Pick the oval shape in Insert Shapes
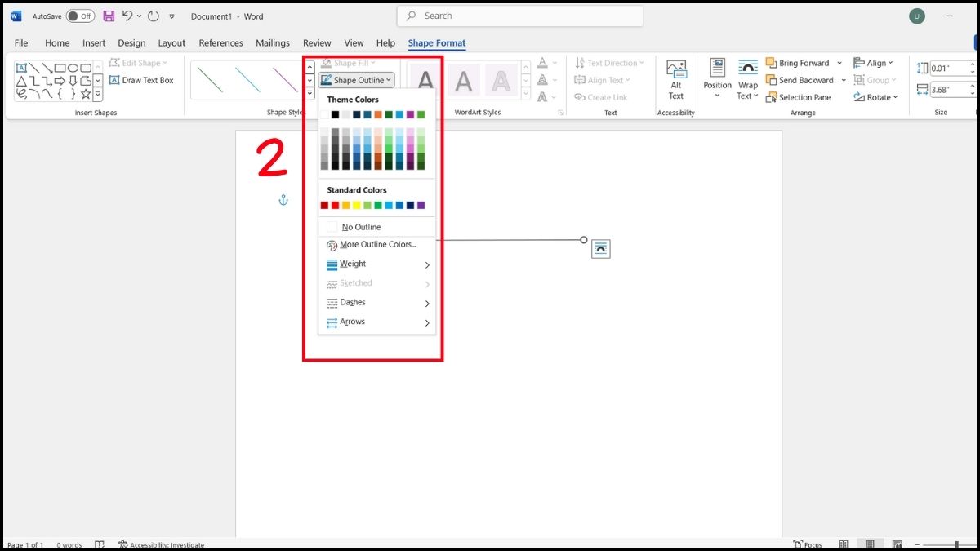 pyautogui.click(x=73, y=68)
